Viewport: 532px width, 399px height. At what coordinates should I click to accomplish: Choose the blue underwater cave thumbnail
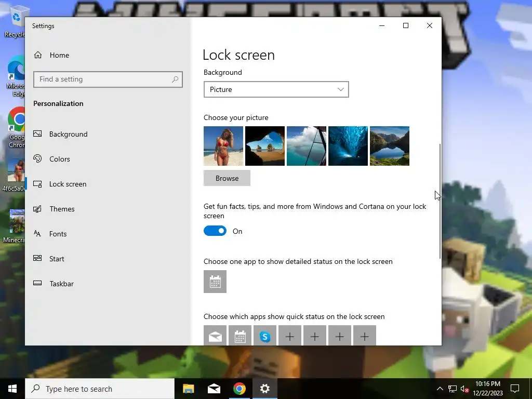click(348, 146)
